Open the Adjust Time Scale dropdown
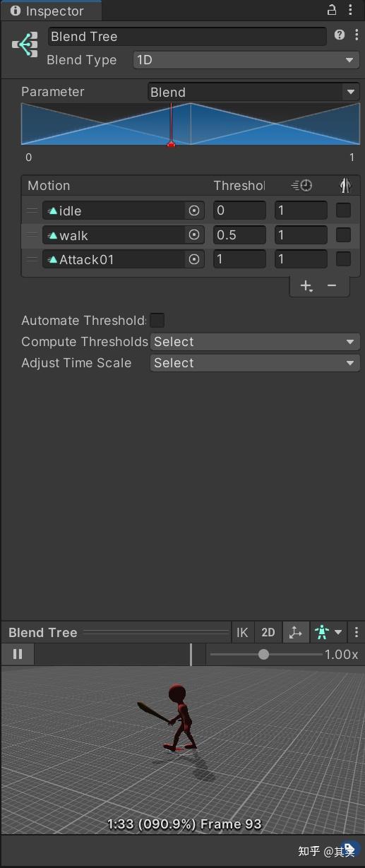365x868 pixels. 255,363
